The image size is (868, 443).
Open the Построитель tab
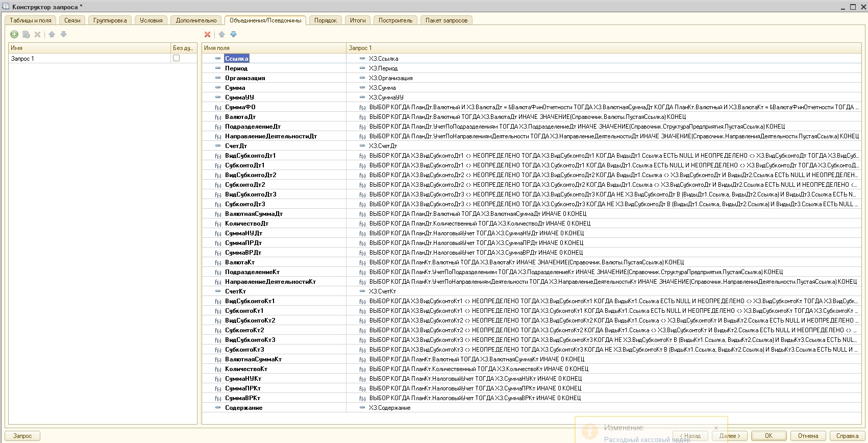395,20
